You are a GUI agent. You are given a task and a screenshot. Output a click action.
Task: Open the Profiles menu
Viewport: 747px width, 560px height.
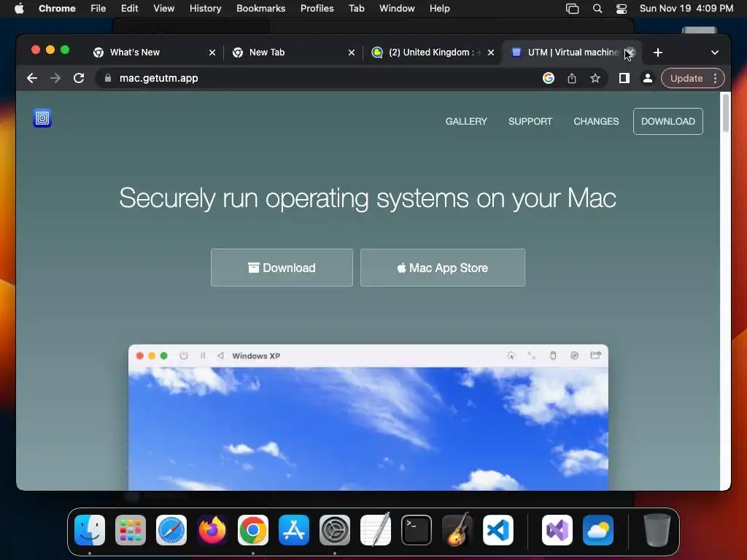tap(317, 9)
